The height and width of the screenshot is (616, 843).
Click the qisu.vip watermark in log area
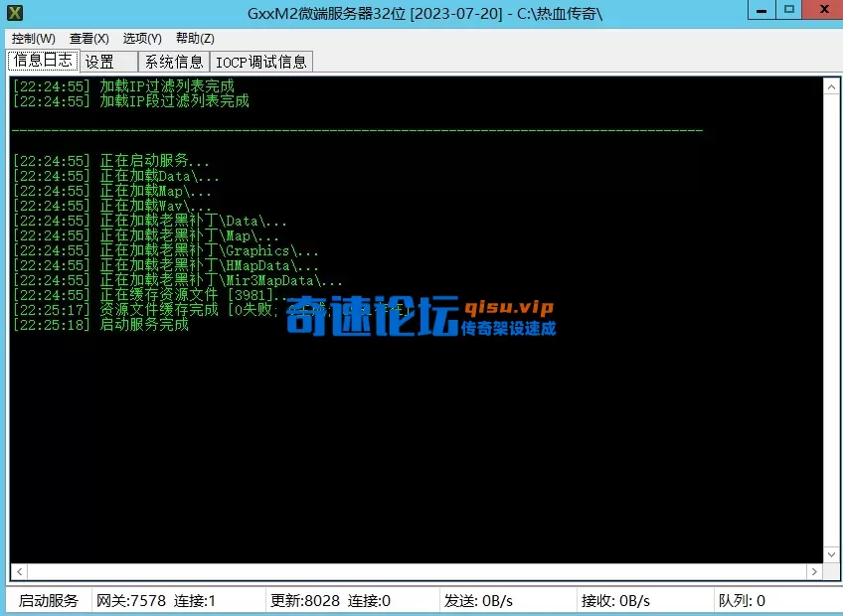click(509, 308)
